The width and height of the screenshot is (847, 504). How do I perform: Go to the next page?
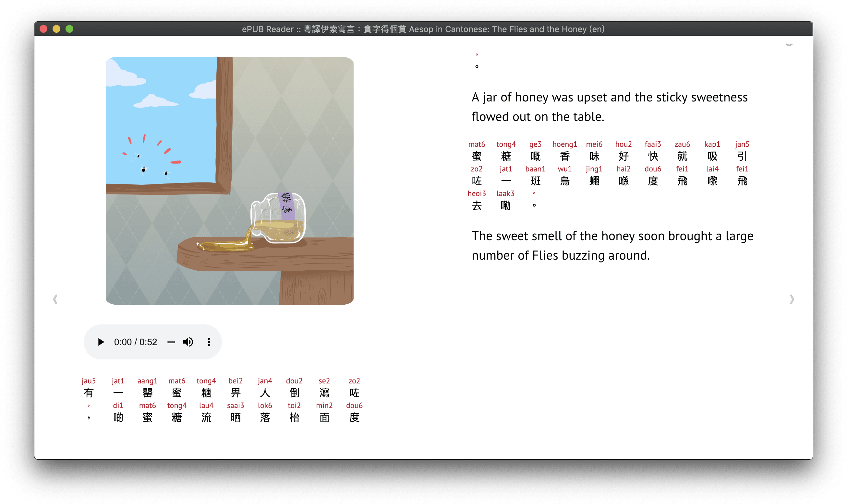pyautogui.click(x=792, y=299)
